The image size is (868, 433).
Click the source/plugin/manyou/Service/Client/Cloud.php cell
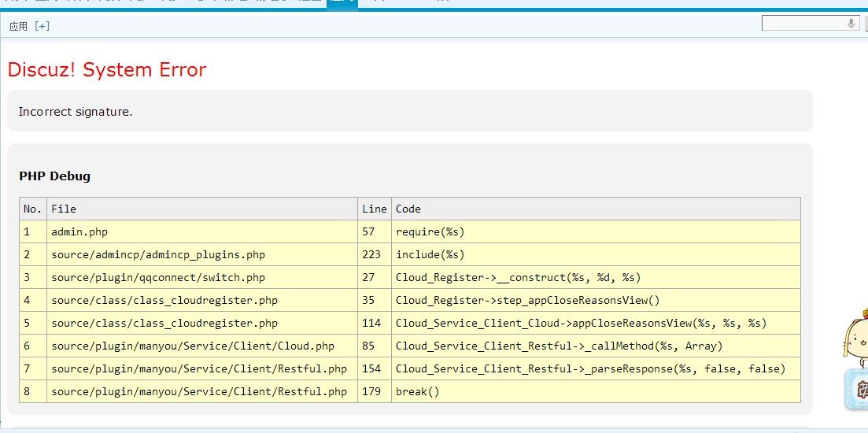193,346
